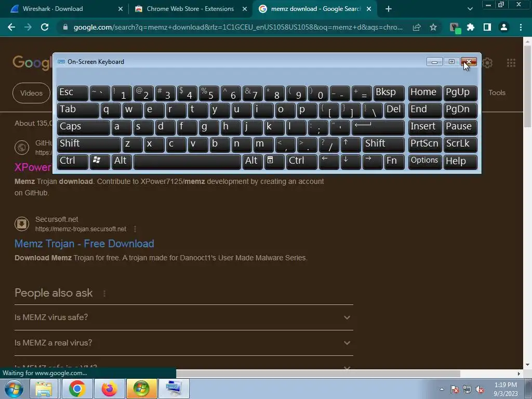Viewport: 532px width, 399px height.
Task: Open a new Chrome tab
Action: click(389, 9)
